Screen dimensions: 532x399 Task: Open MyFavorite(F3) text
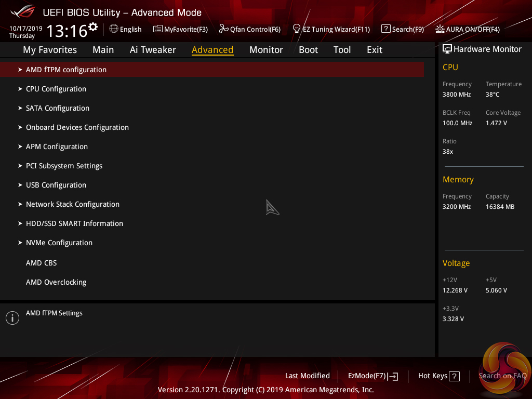(186, 30)
